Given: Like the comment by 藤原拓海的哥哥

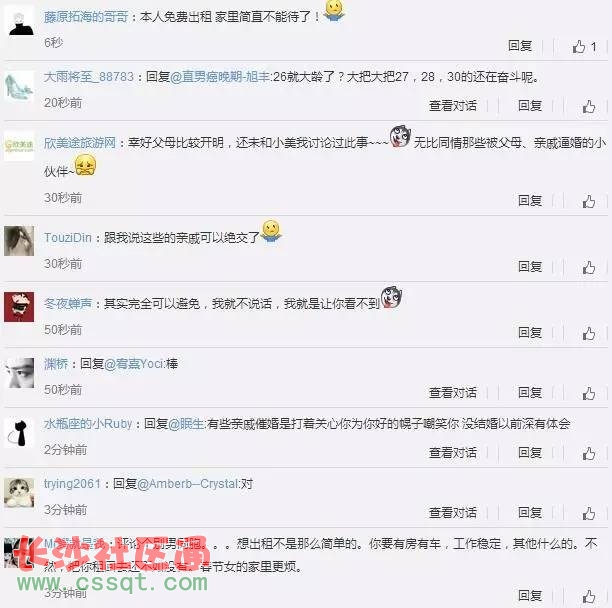Looking at the screenshot, I should pyautogui.click(x=584, y=46).
